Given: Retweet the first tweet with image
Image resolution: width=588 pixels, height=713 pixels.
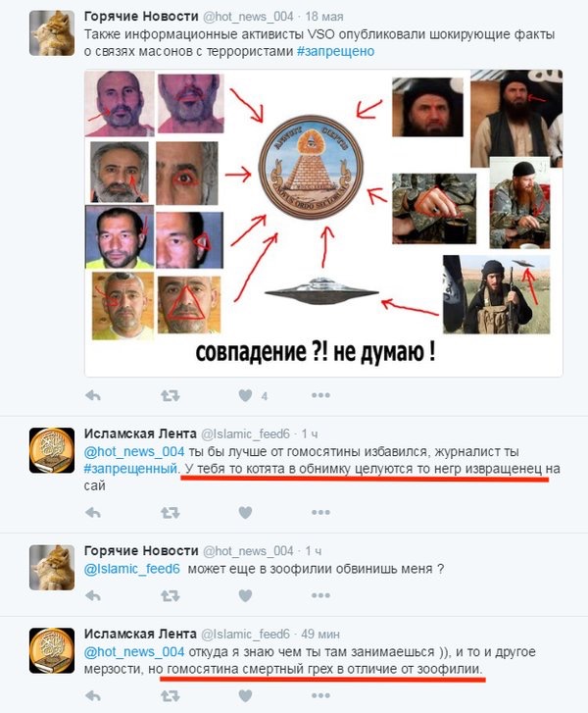Looking at the screenshot, I should (170, 395).
